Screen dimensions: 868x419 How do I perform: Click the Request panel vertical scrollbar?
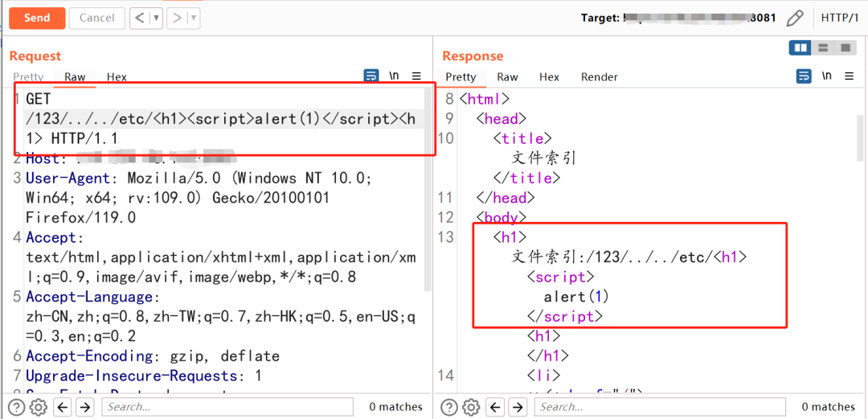tap(428, 188)
